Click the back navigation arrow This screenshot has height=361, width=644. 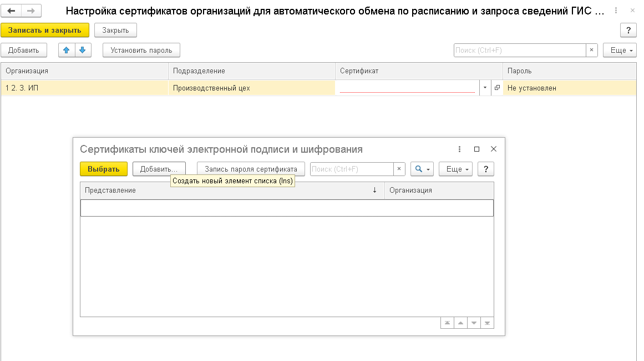pos(11,11)
